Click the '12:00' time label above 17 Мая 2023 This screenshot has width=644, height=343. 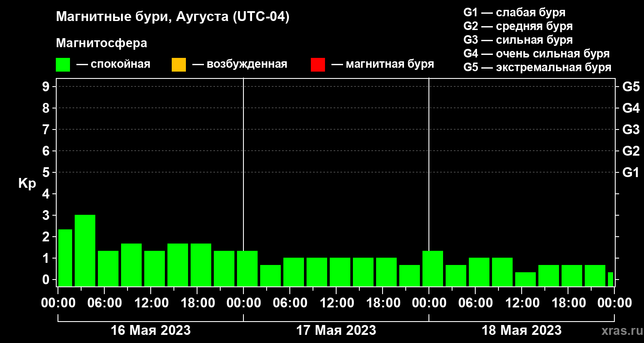(x=336, y=303)
